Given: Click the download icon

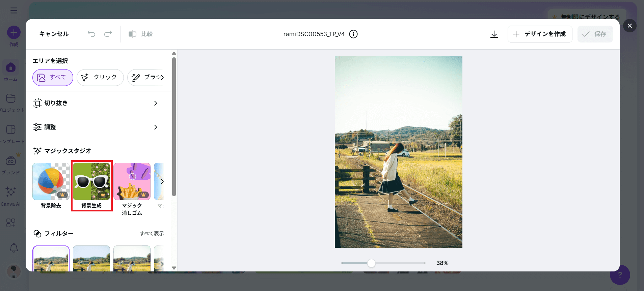Looking at the screenshot, I should point(494,34).
